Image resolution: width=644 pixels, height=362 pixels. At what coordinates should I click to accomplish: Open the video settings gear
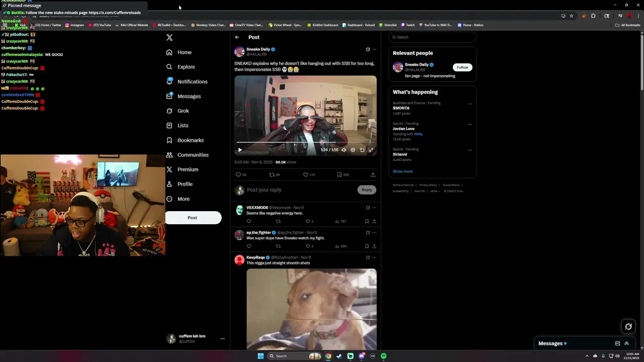pyautogui.click(x=353, y=150)
